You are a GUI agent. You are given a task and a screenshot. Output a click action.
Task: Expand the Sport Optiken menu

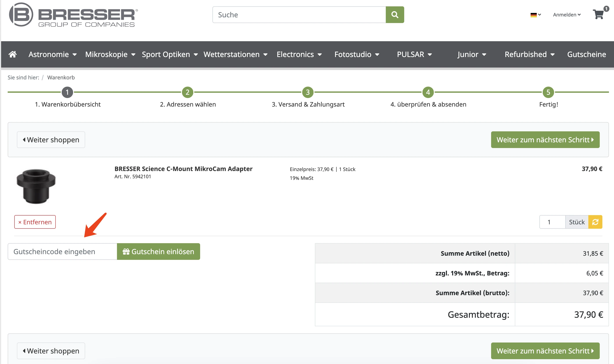click(170, 54)
